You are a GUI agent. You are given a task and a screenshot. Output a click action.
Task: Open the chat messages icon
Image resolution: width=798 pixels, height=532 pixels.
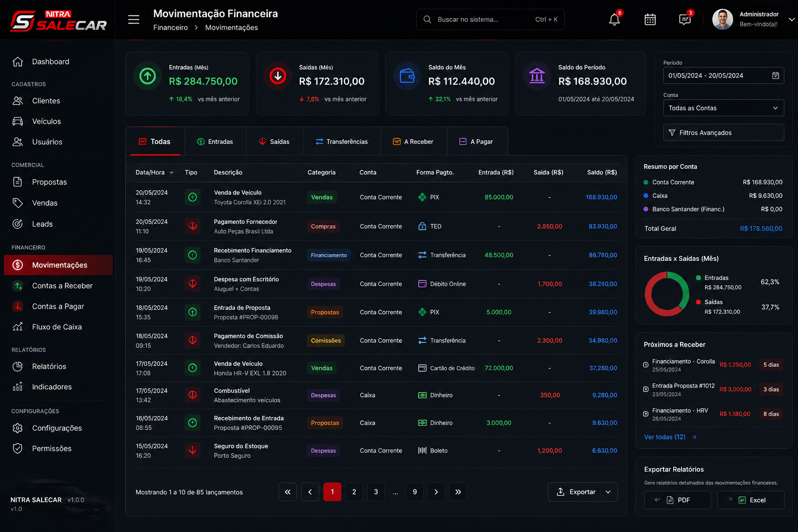coord(685,20)
